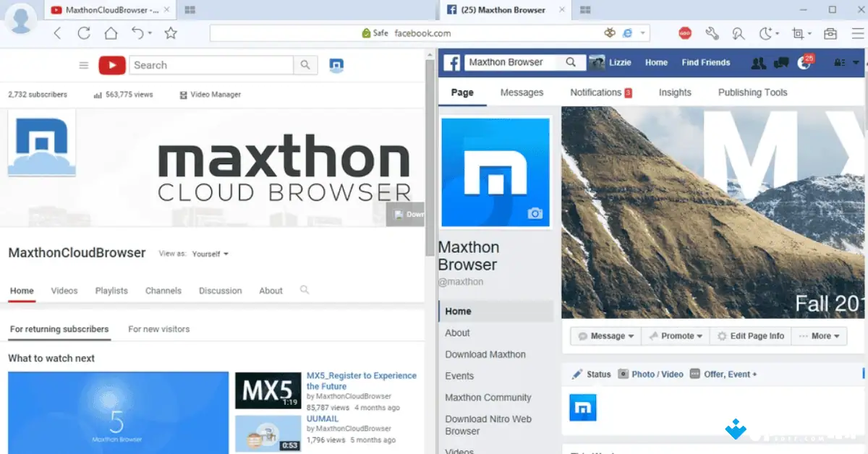Launch the Resource Sniffer magnifier icon
Image resolution: width=868 pixels, height=454 pixels.
pyautogui.click(x=739, y=33)
